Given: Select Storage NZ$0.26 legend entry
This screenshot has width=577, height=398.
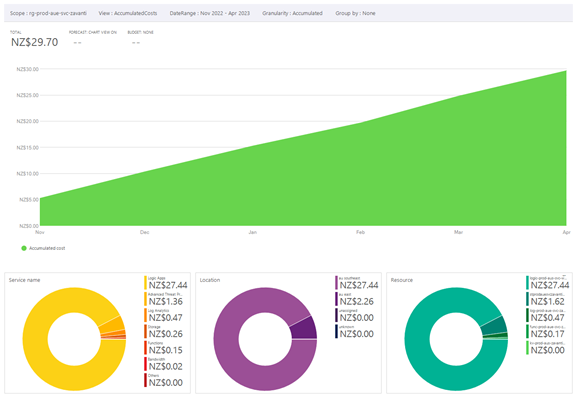Looking at the screenshot, I should click(164, 331).
